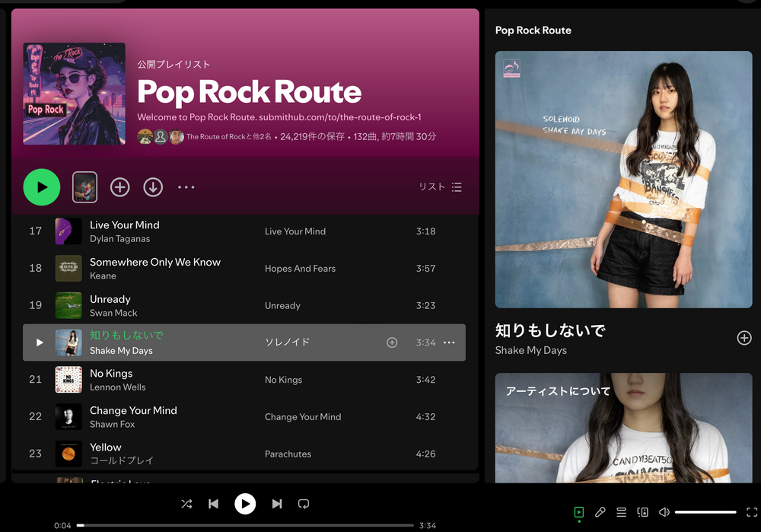
Task: Open artist Dylan Taganas
Action: 120,239
